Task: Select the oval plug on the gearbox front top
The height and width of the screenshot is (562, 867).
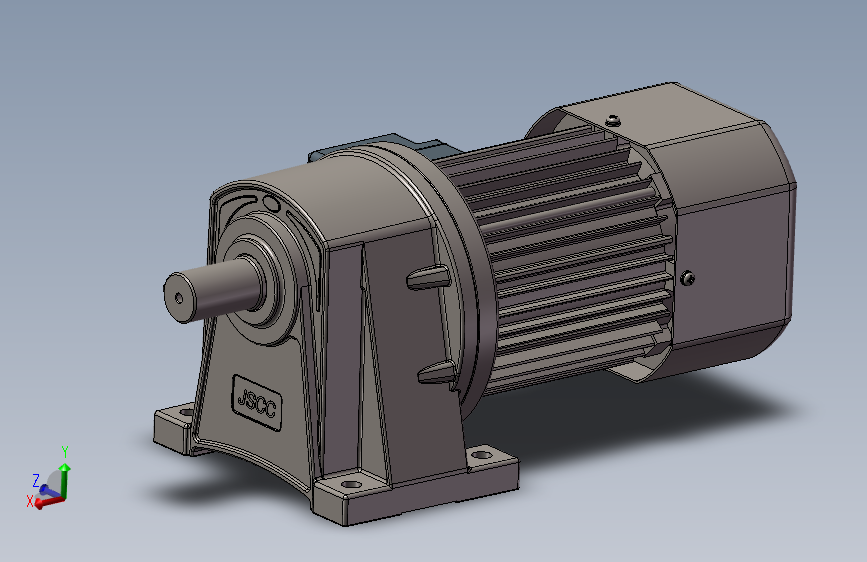Action: (271, 203)
